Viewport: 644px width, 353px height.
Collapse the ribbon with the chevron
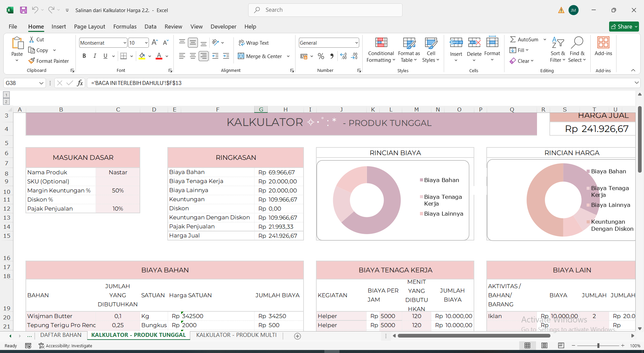633,70
